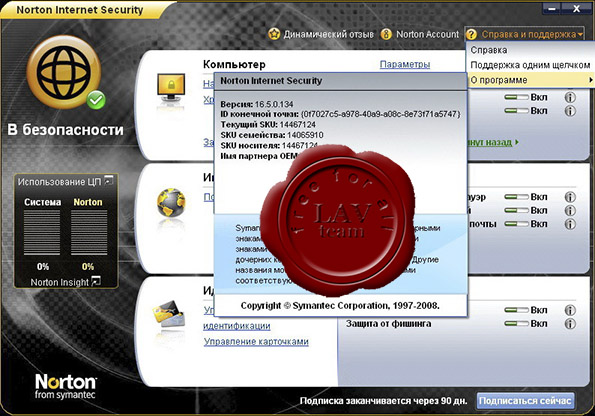This screenshot has width=595, height=416.
Task: Toggle second Компьютер protection switch
Action: 516,111
